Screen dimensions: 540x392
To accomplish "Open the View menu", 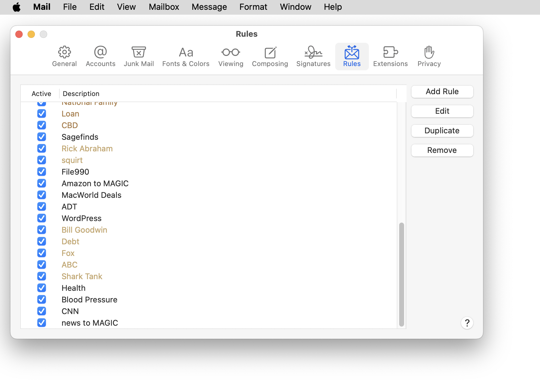I will [x=126, y=7].
